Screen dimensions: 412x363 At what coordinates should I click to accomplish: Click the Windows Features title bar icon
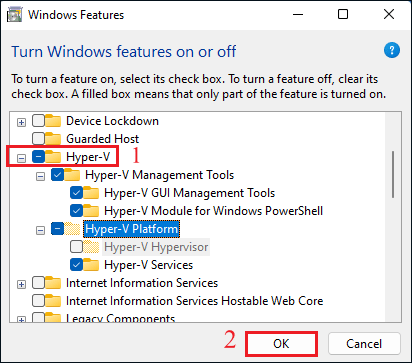coord(15,15)
